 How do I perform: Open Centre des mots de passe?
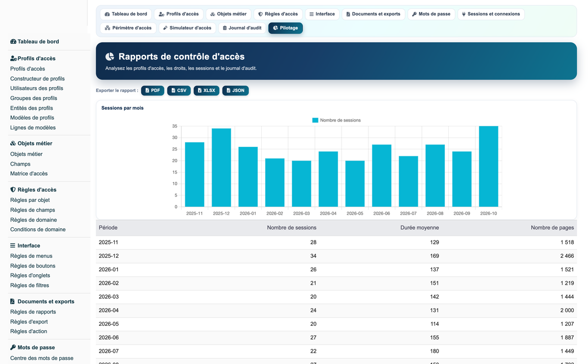pos(42,358)
